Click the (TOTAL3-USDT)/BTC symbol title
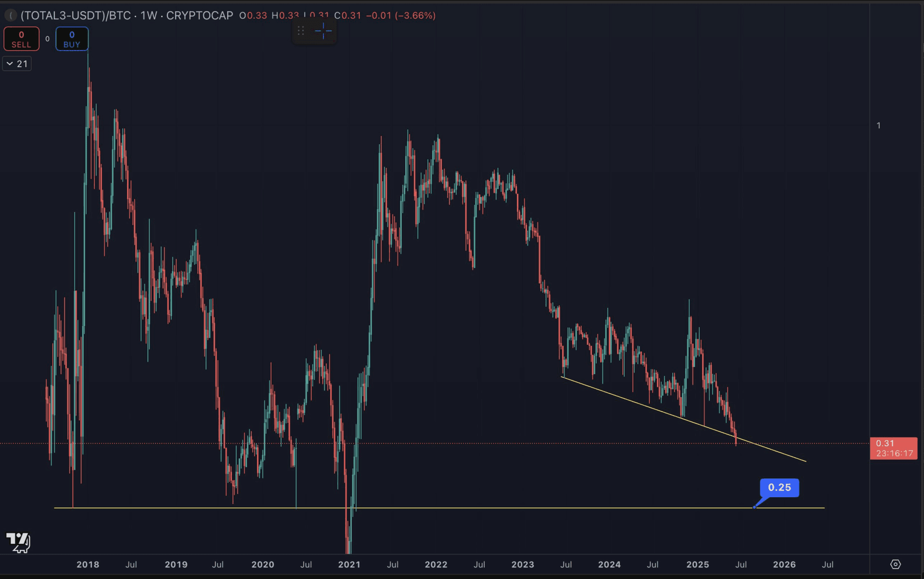924x579 pixels. point(76,15)
